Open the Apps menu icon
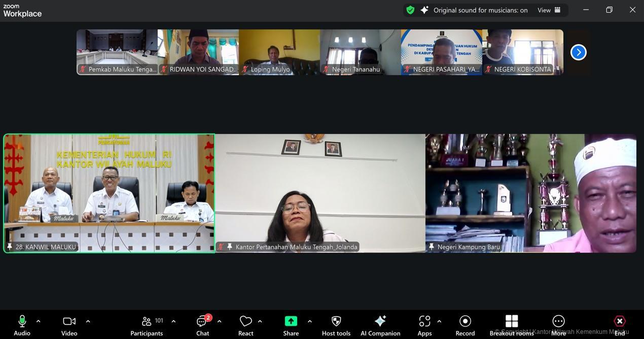The height and width of the screenshot is (339, 644). (x=424, y=325)
